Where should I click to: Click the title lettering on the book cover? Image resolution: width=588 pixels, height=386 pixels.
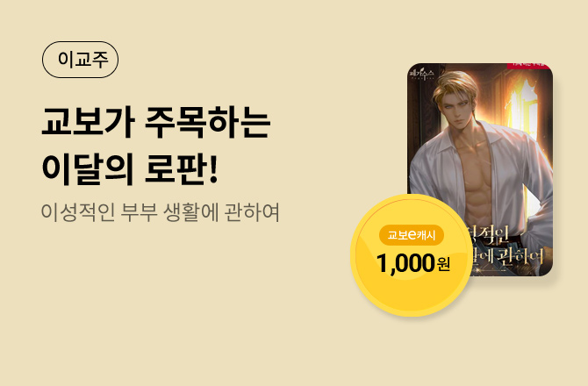pos(506,246)
